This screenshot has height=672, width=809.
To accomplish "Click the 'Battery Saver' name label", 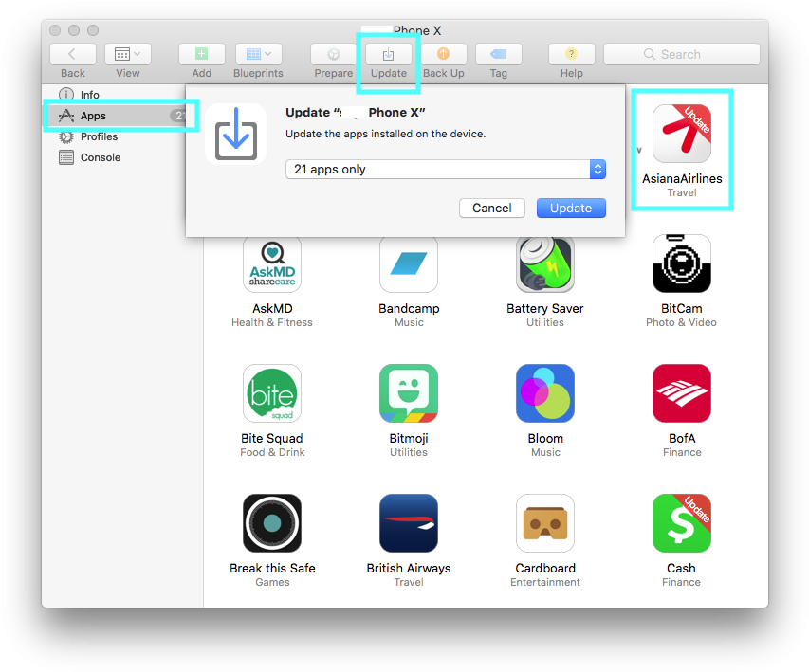I will click(545, 308).
